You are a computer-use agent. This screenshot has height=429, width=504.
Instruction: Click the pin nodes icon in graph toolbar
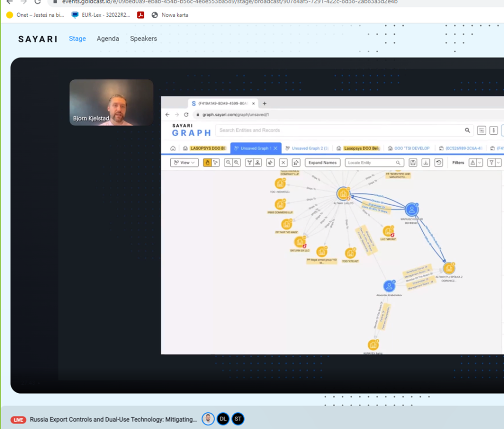tap(296, 163)
